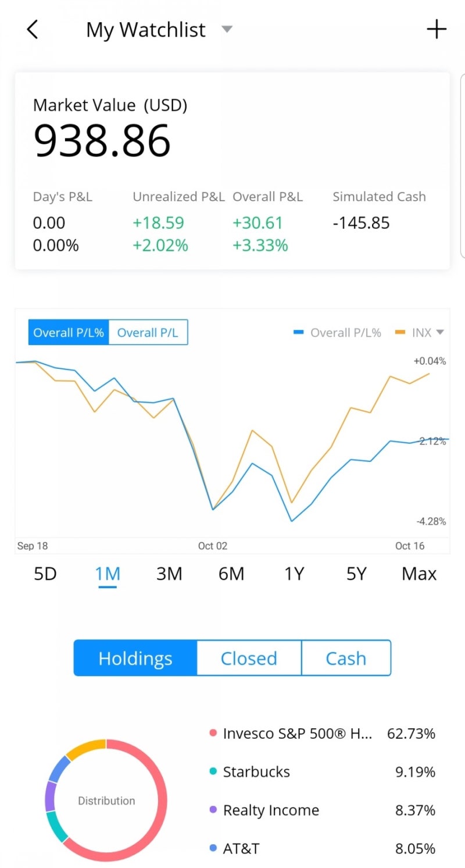Switch chart to Overall P/L
The image size is (465, 868).
148,332
